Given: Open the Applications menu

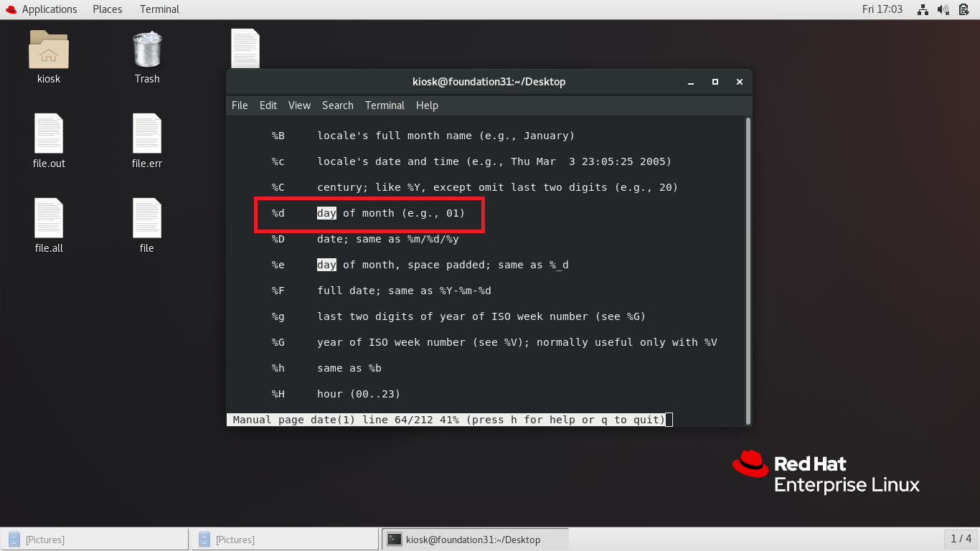Looking at the screenshot, I should (x=50, y=9).
